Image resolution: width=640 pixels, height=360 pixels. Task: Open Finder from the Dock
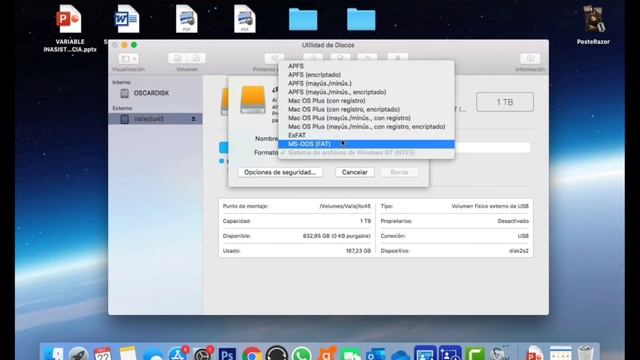point(53,353)
